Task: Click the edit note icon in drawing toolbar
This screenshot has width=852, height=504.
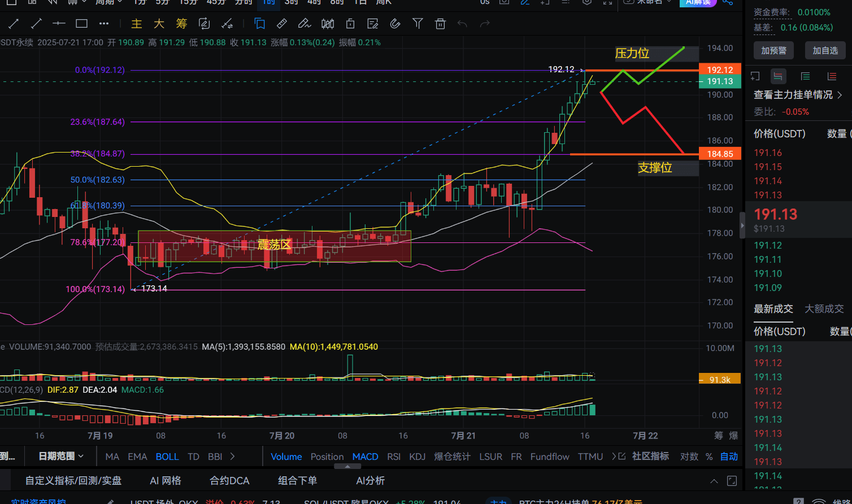Action: 372,24
